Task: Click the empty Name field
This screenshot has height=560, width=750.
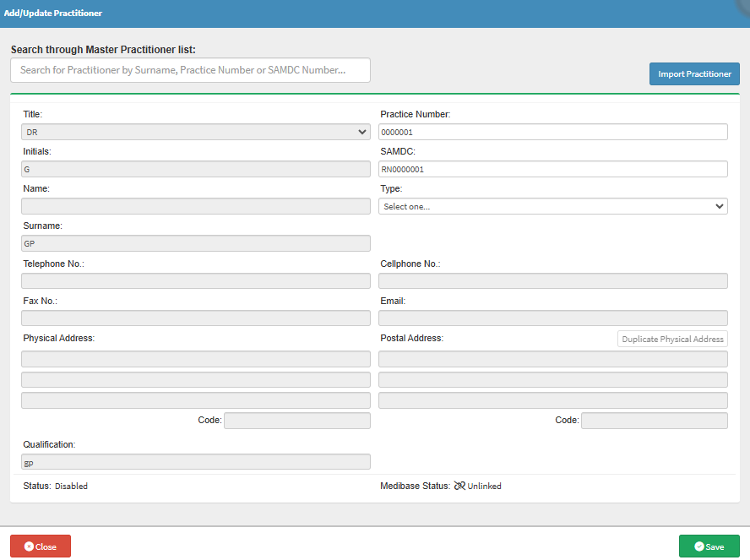Action: point(196,207)
